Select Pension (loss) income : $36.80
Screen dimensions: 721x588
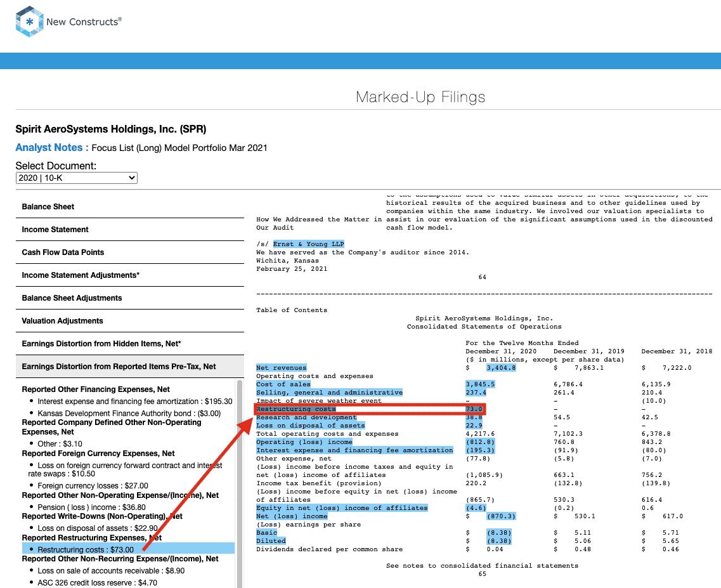click(91, 507)
